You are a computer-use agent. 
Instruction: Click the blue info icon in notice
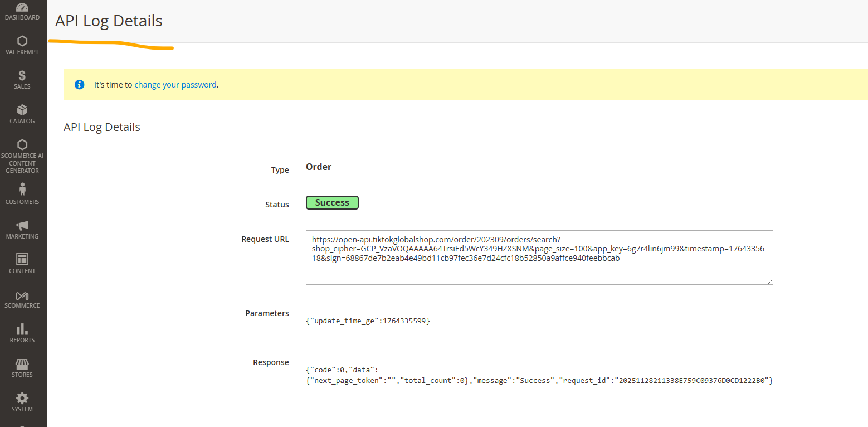pos(80,85)
